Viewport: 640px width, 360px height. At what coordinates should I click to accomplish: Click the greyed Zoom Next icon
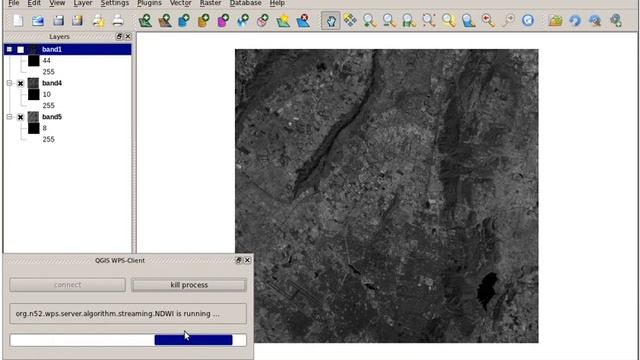[508, 20]
